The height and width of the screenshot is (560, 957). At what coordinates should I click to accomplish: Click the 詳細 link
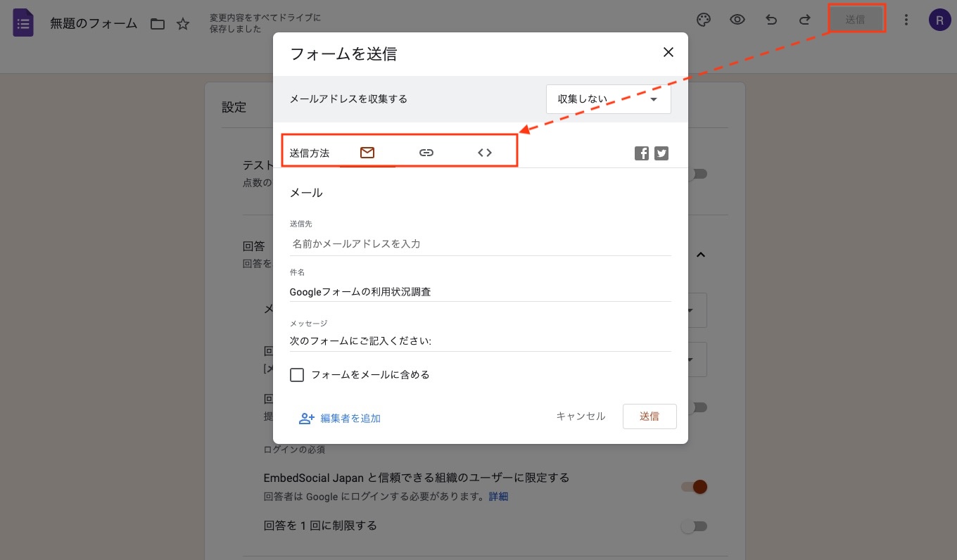point(498,497)
